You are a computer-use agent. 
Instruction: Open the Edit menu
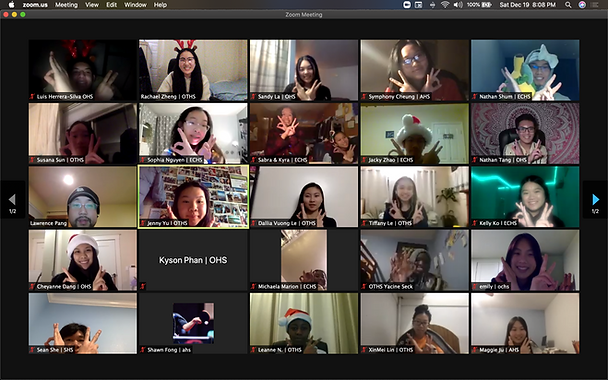click(112, 5)
